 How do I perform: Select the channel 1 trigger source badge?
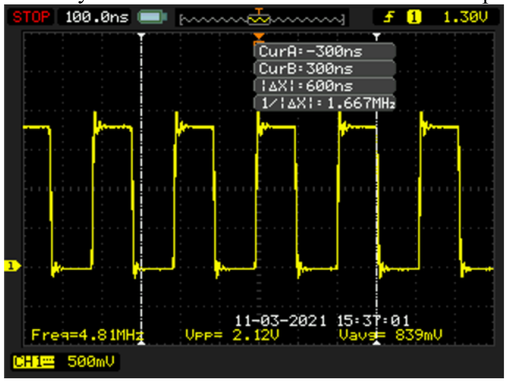(x=414, y=17)
